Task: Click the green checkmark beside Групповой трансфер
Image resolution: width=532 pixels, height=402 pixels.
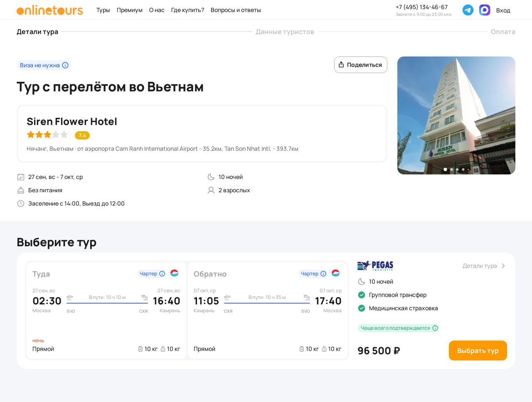Action: (x=362, y=295)
